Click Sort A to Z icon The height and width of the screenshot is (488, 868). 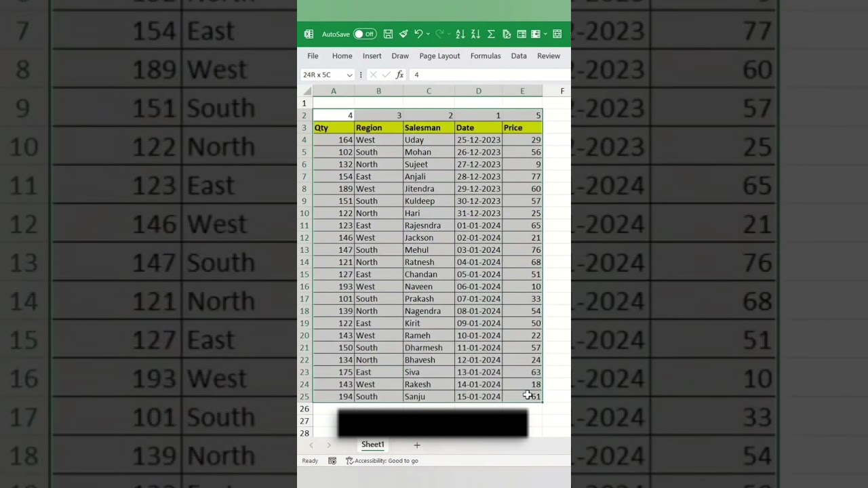pyautogui.click(x=460, y=34)
